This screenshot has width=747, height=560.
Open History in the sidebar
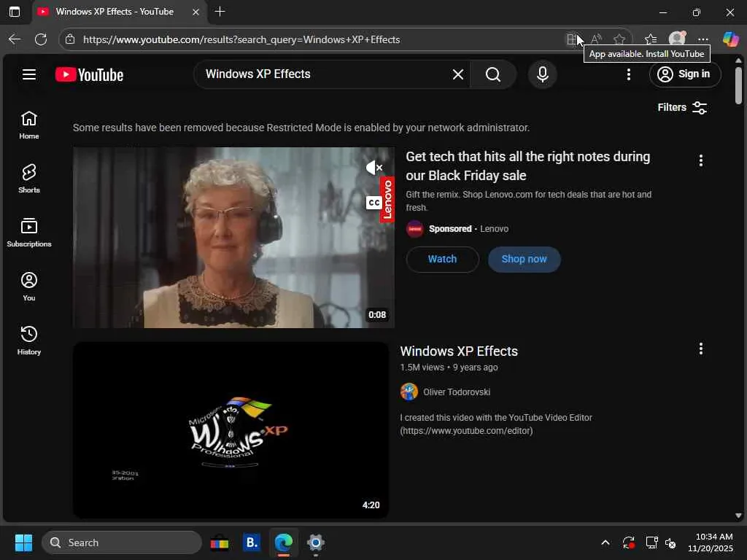pyautogui.click(x=29, y=341)
